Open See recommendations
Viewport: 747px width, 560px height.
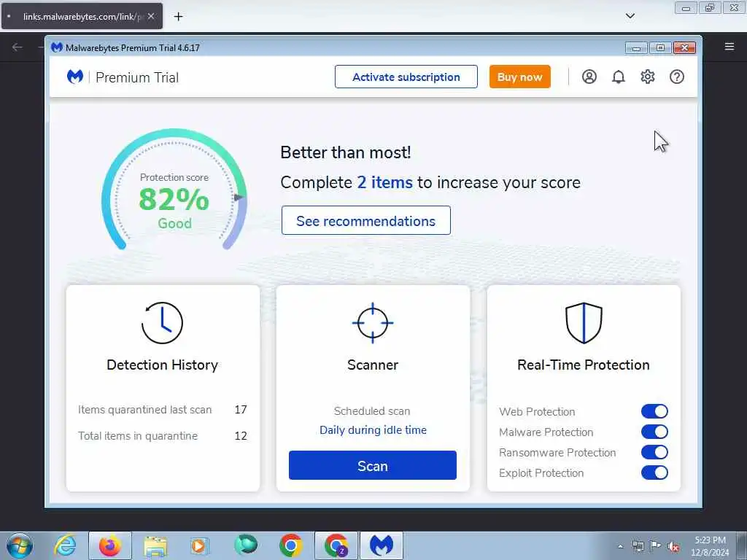366,220
